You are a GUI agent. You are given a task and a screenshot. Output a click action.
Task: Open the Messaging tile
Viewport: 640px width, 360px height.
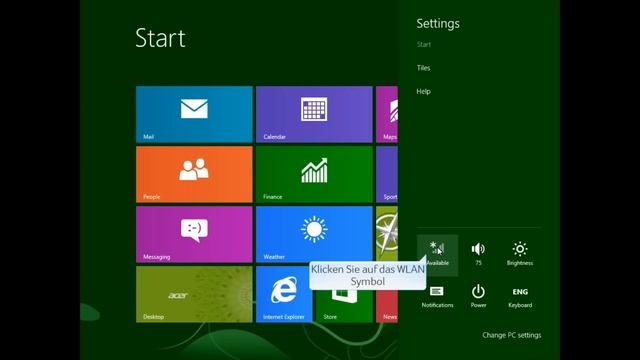coord(194,234)
